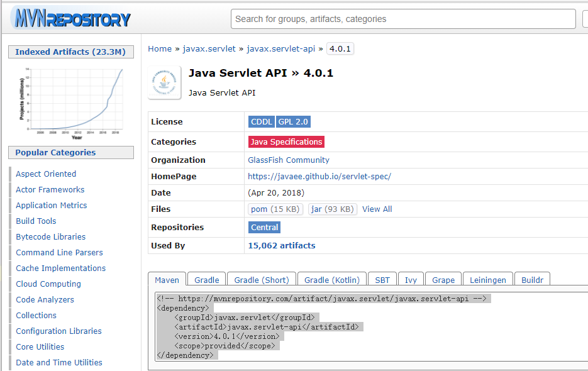Open the GPL 2.0 license page
This screenshot has width=588, height=371.
click(293, 121)
